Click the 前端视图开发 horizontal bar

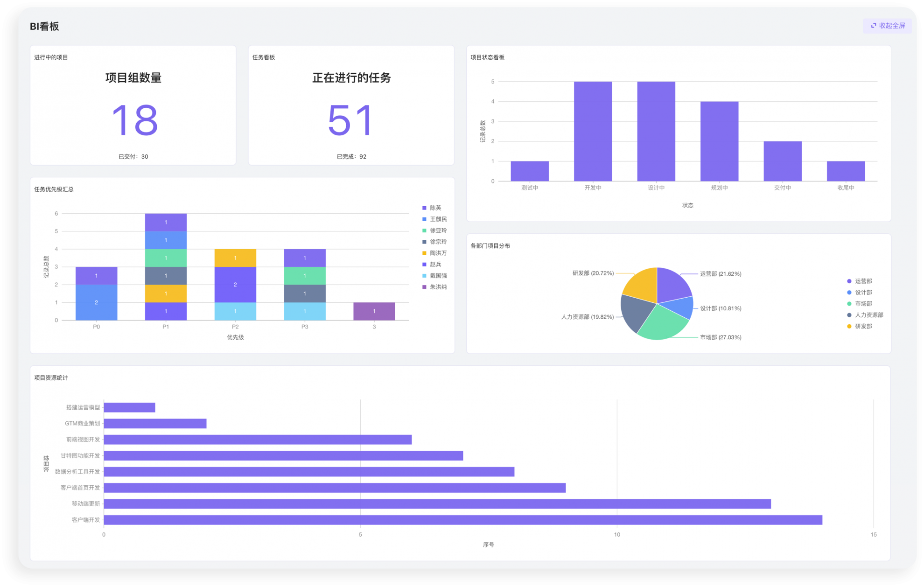coord(258,440)
